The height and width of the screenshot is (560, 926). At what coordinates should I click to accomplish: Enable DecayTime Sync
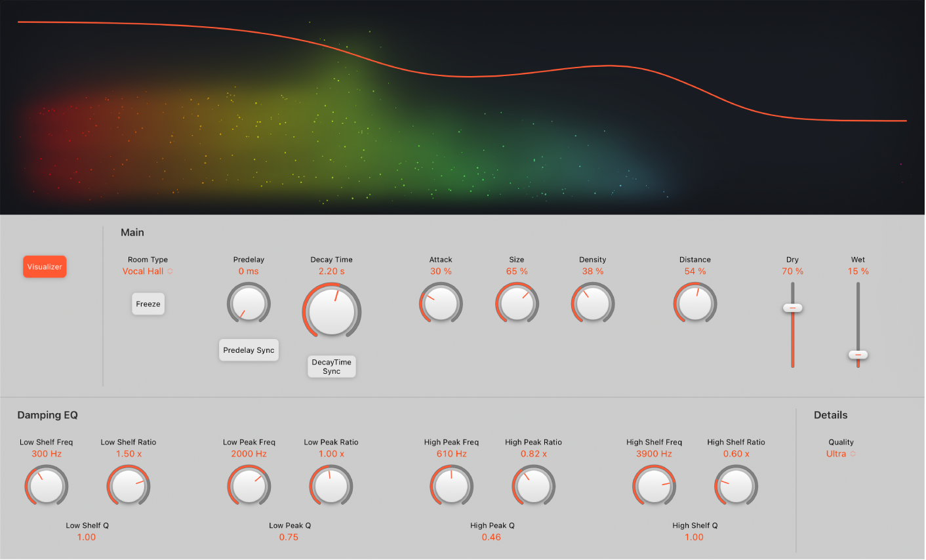point(332,367)
